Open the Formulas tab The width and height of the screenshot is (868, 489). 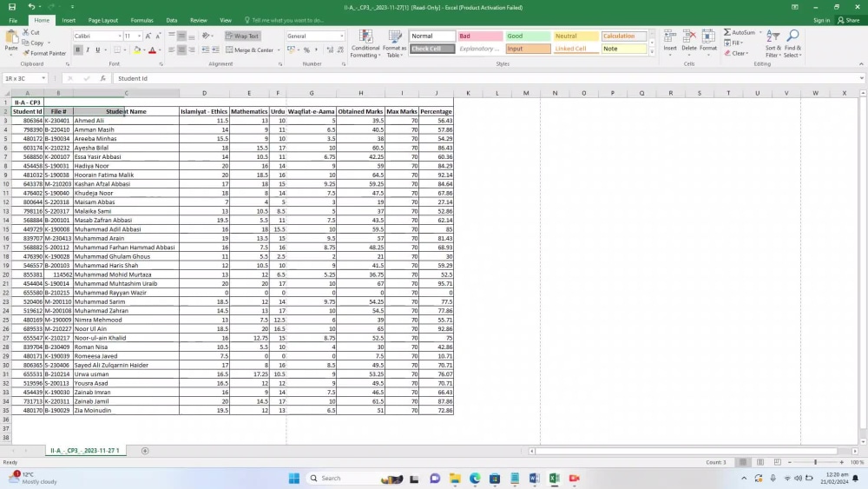(x=141, y=21)
